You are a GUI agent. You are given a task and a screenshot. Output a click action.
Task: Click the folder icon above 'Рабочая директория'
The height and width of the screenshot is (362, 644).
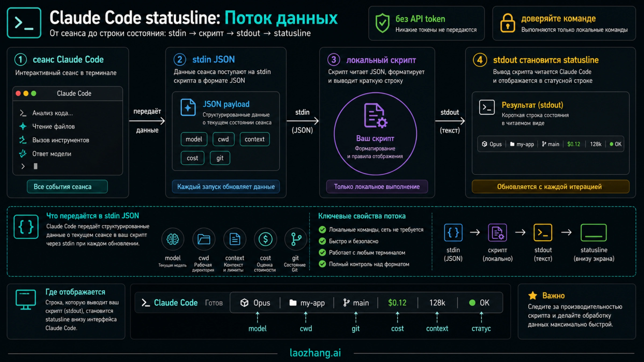[204, 239]
